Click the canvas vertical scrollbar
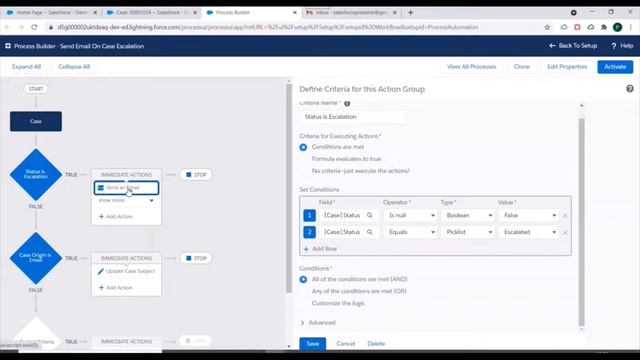Screen dimensions: 640x360 289,188
